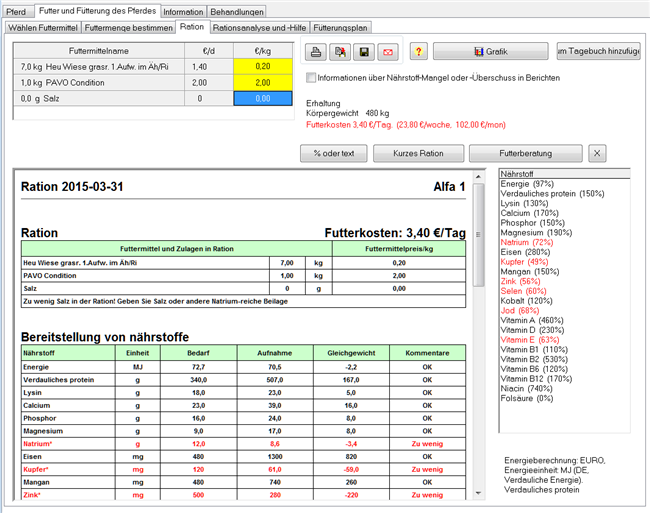
Task: Select Vitamin B1 (110%) in the list
Action: (534, 350)
